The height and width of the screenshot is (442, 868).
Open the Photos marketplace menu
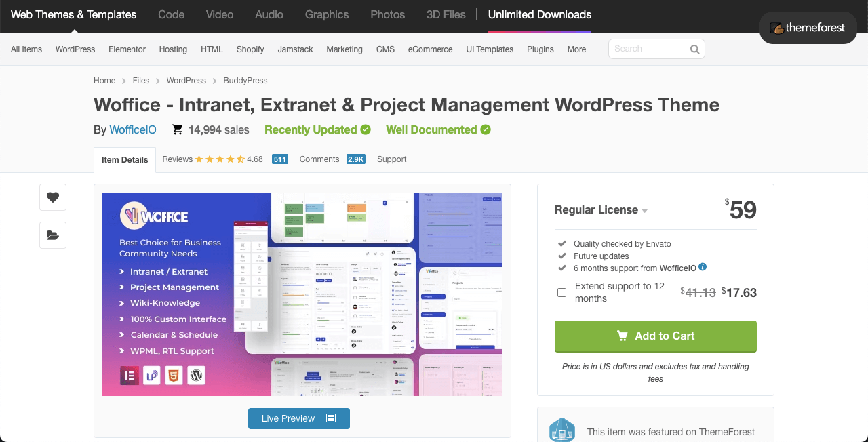click(388, 14)
